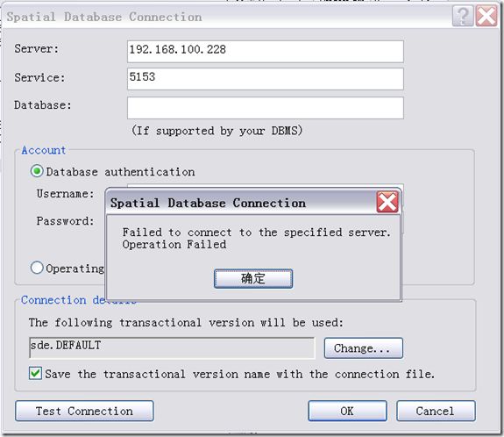
Task: Click the 'Operation Failed' message text
Action: (174, 245)
